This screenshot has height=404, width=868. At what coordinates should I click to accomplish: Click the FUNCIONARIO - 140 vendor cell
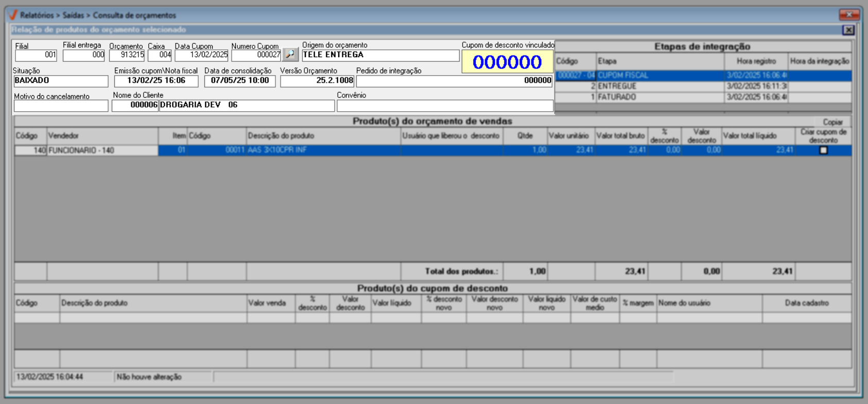(x=102, y=150)
